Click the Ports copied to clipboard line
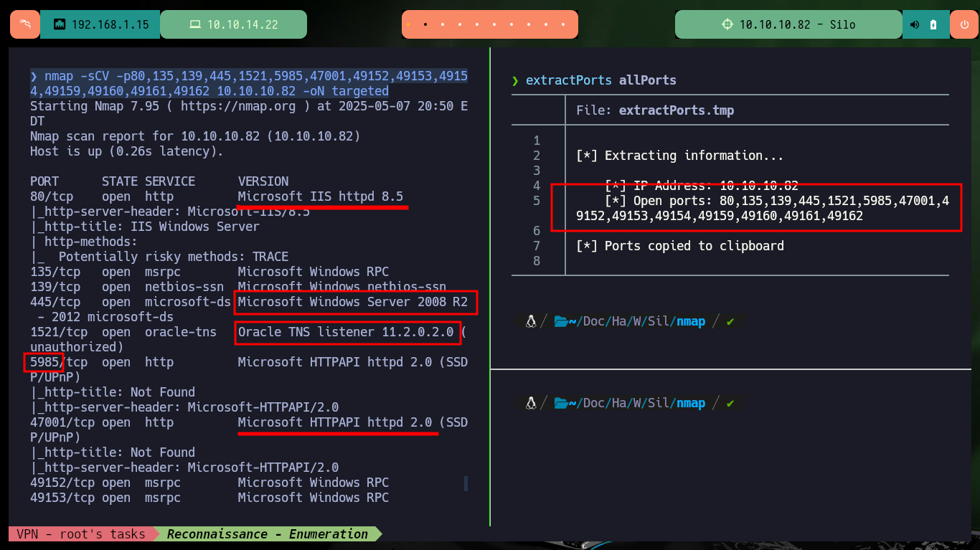This screenshot has width=980, height=550. (x=680, y=246)
